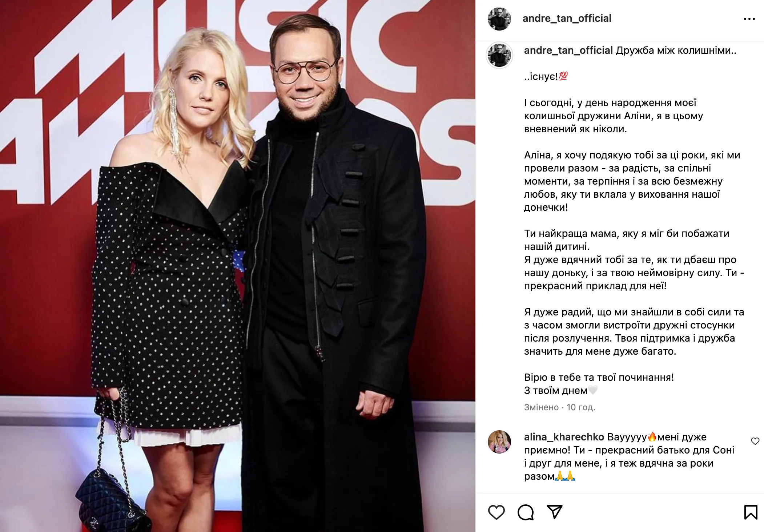
Task: Click the fire emoji in Alina's comment
Action: tap(652, 437)
